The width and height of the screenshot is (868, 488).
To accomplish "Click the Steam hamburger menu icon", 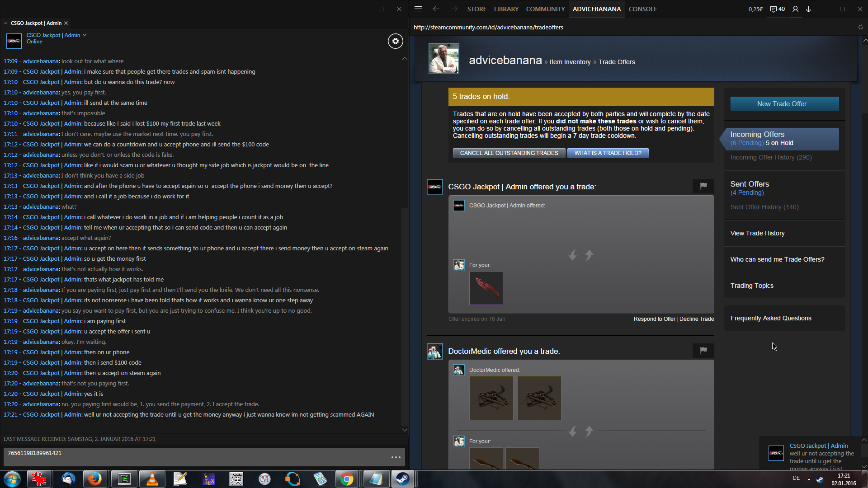I will (418, 9).
